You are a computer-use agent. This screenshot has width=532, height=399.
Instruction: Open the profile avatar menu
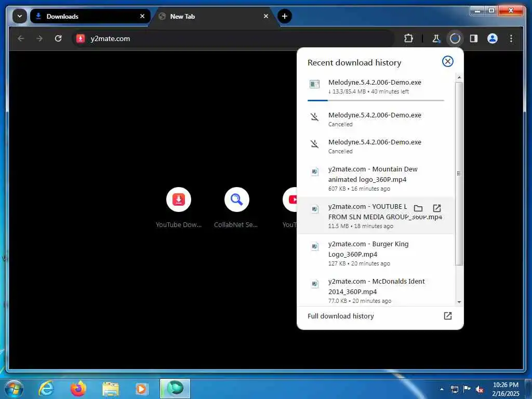click(493, 38)
